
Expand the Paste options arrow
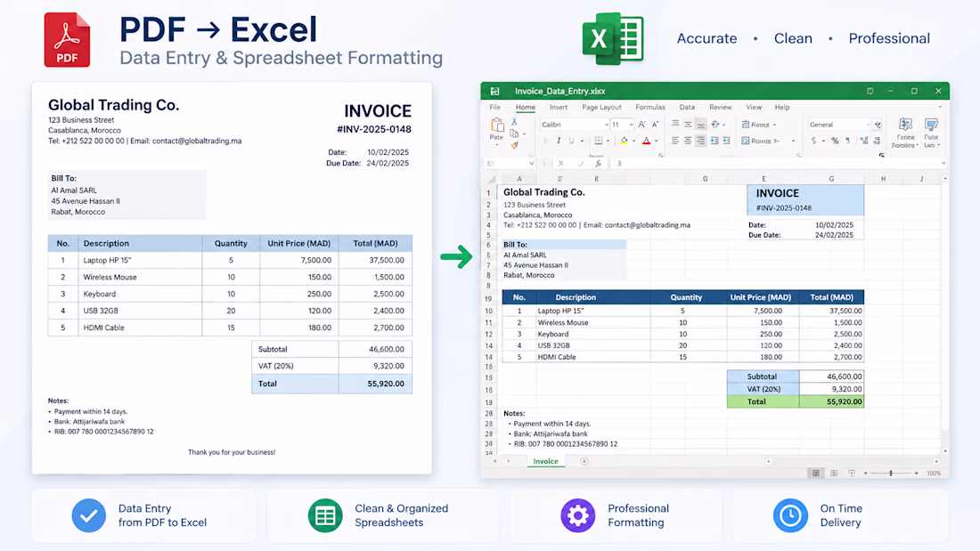point(497,145)
